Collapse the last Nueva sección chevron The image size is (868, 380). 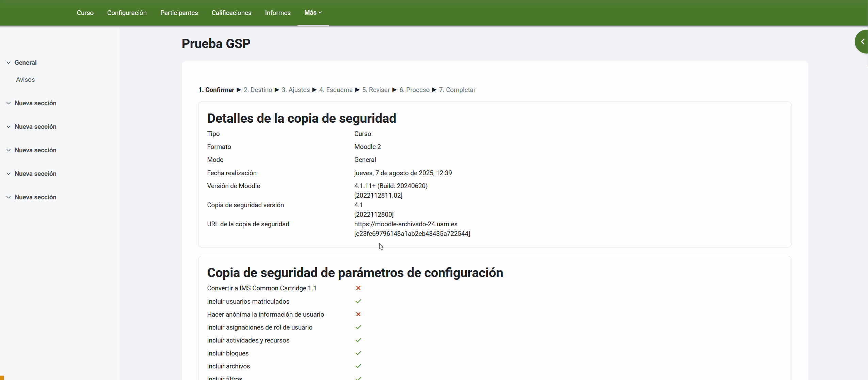coord(9,197)
